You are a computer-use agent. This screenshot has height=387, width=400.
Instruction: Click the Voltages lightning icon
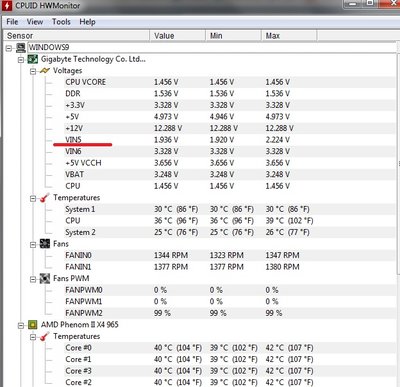pyautogui.click(x=45, y=71)
